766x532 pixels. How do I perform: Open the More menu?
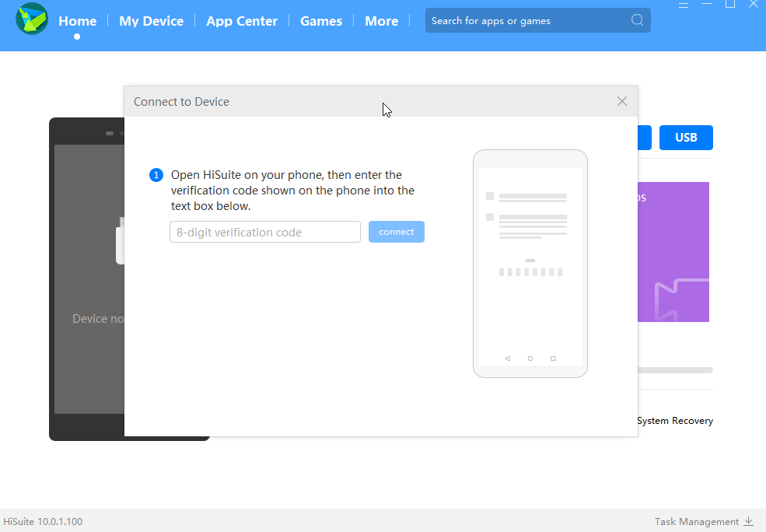pos(382,21)
